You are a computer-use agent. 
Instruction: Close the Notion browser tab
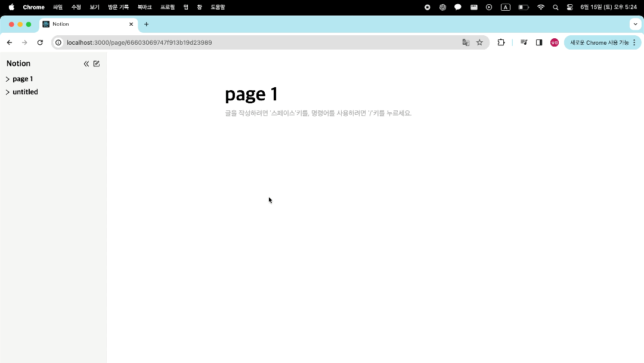point(131,24)
